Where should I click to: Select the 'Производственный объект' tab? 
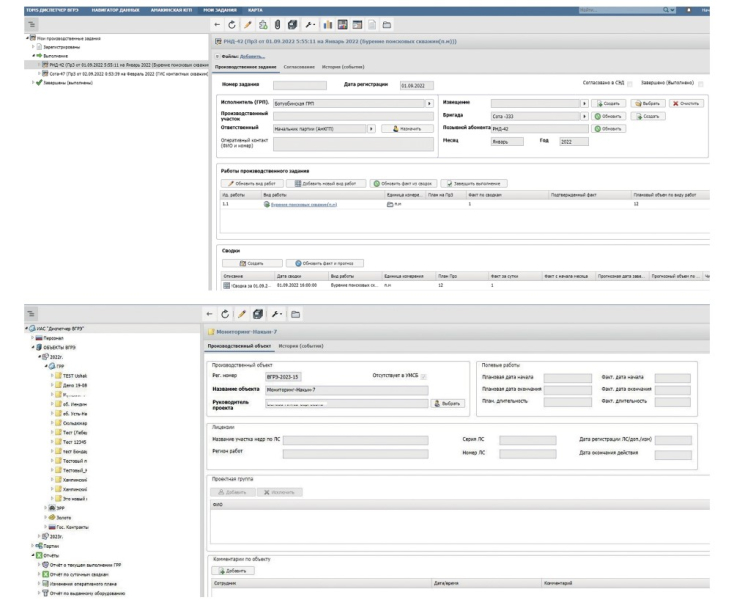[239, 346]
